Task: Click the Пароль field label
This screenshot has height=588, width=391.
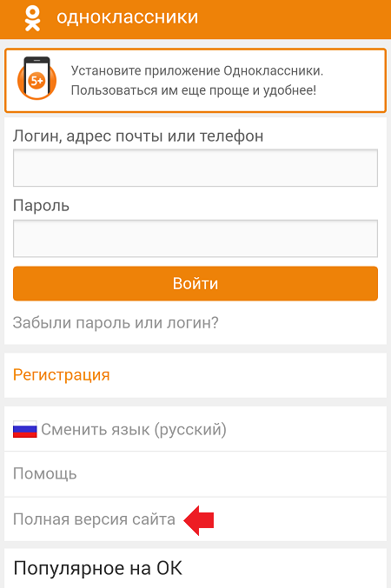Action: click(x=42, y=206)
